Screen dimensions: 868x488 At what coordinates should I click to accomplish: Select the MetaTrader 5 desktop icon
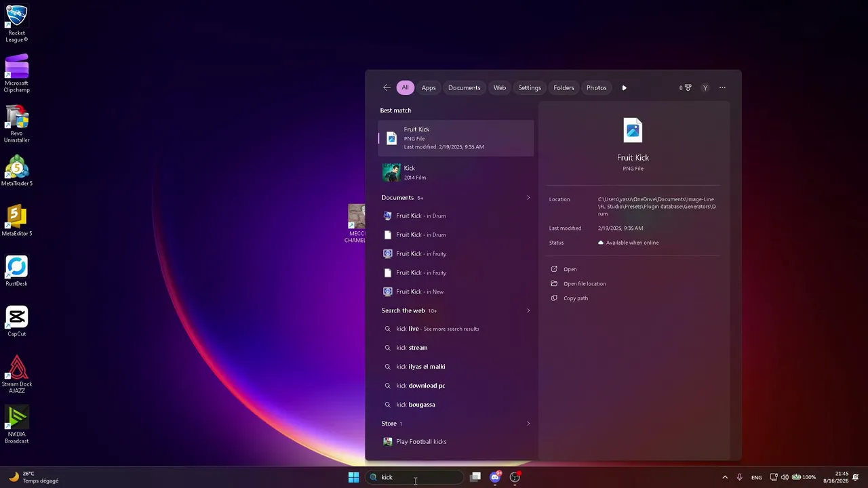[x=16, y=171]
